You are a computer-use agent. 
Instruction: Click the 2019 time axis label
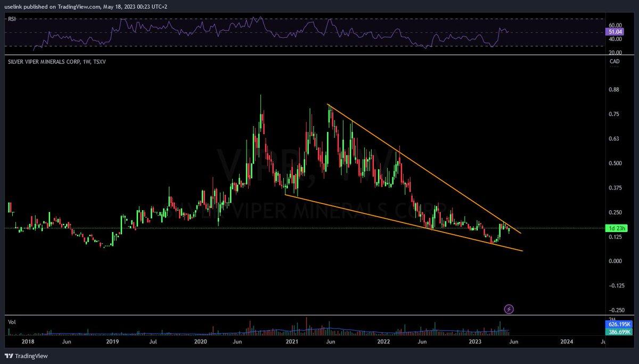click(x=112, y=342)
